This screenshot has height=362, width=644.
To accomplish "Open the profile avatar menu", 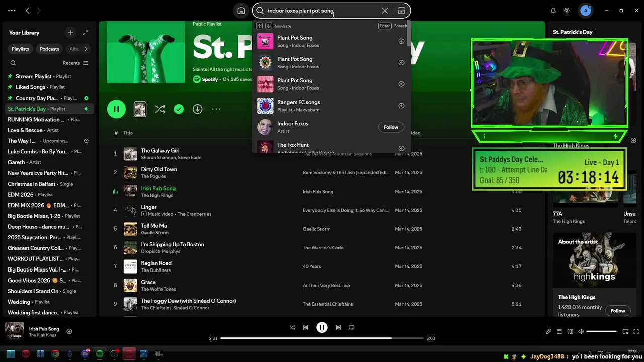I will pos(585,11).
